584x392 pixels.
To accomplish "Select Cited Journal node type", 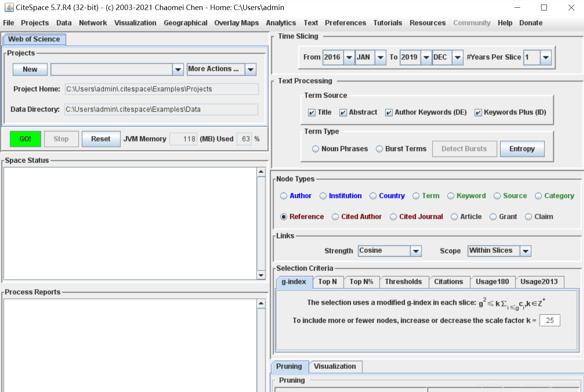I will tap(393, 217).
